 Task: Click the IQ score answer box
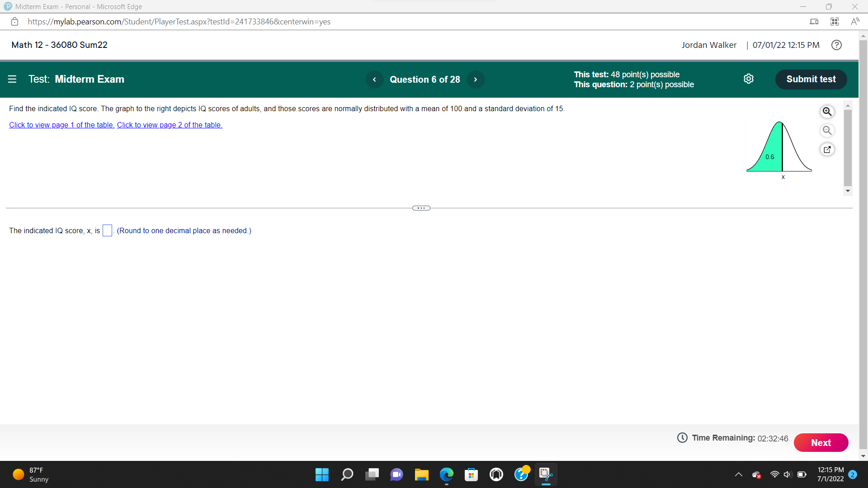pyautogui.click(x=107, y=230)
